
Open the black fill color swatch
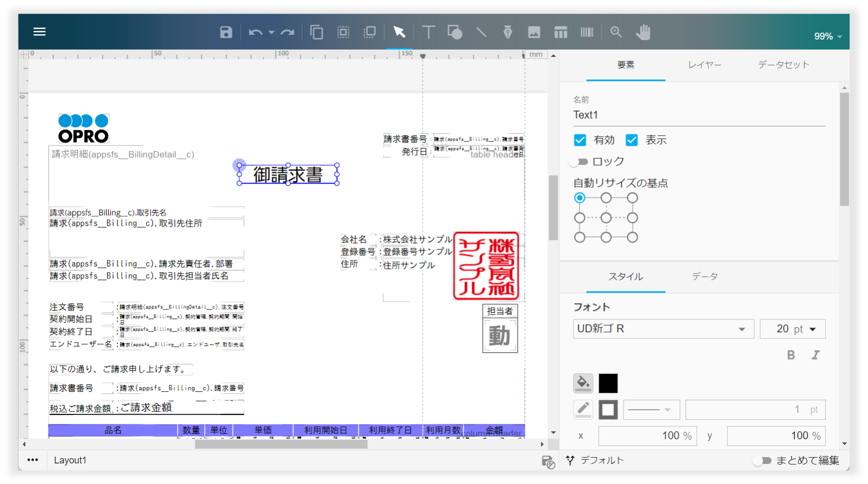click(608, 383)
